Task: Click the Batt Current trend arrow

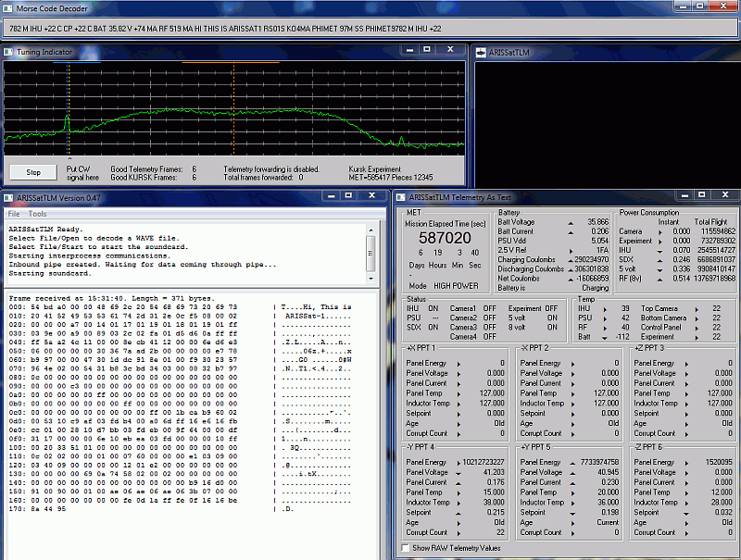Action: point(571,232)
